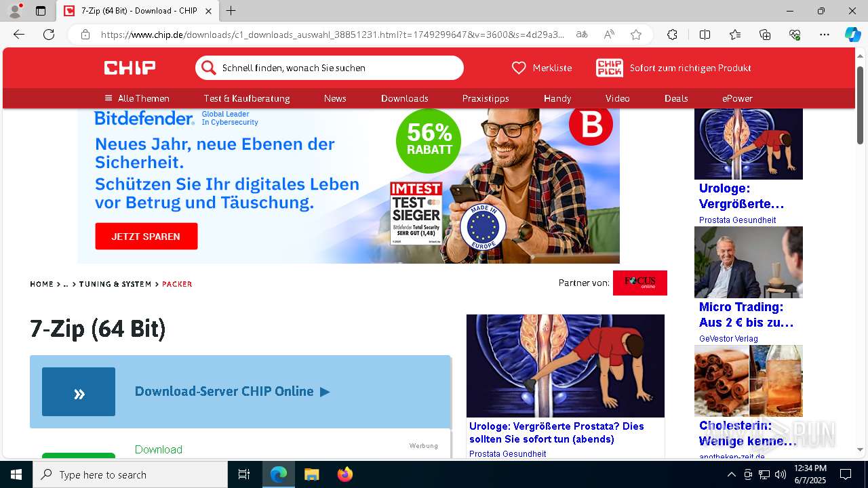Show hidden tray icons chevron
The width and height of the screenshot is (868, 488).
coord(731,474)
